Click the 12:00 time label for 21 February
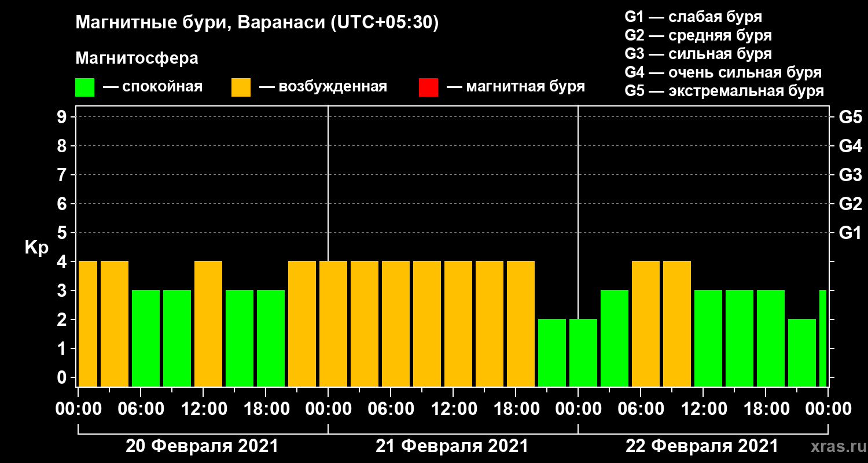The width and height of the screenshot is (868, 463). click(453, 409)
